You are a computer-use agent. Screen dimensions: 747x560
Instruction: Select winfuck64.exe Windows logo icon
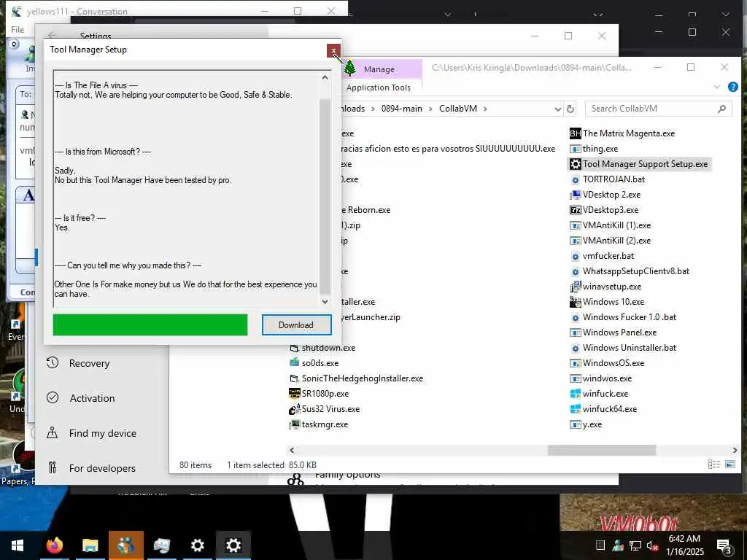[x=575, y=408]
